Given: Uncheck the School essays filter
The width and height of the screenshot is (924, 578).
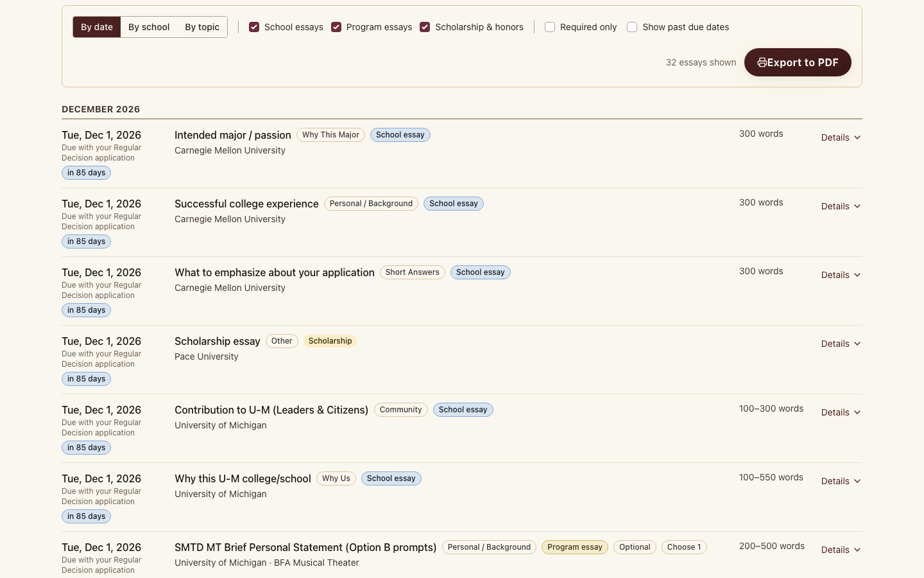Looking at the screenshot, I should click(254, 27).
